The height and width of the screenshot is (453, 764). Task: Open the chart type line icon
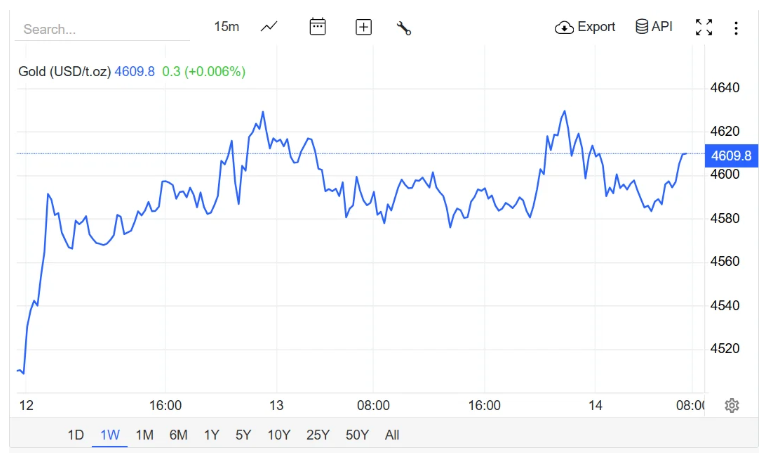[269, 27]
